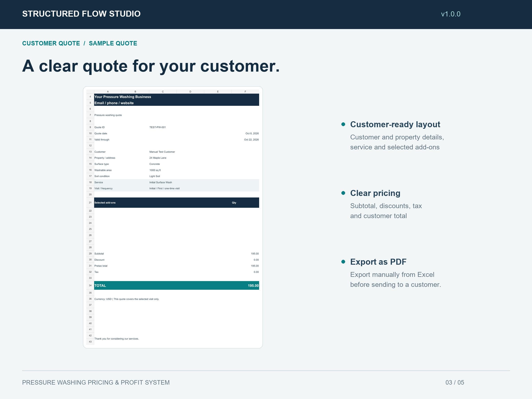Viewport: 532px width, 399px height.
Task: Click 'Manual Test Customer' value
Action: tap(162, 152)
